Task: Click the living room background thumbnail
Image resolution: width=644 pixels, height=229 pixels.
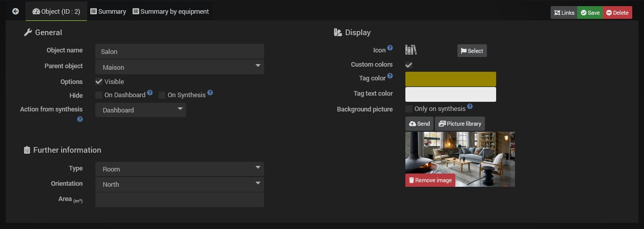Action: [460, 159]
